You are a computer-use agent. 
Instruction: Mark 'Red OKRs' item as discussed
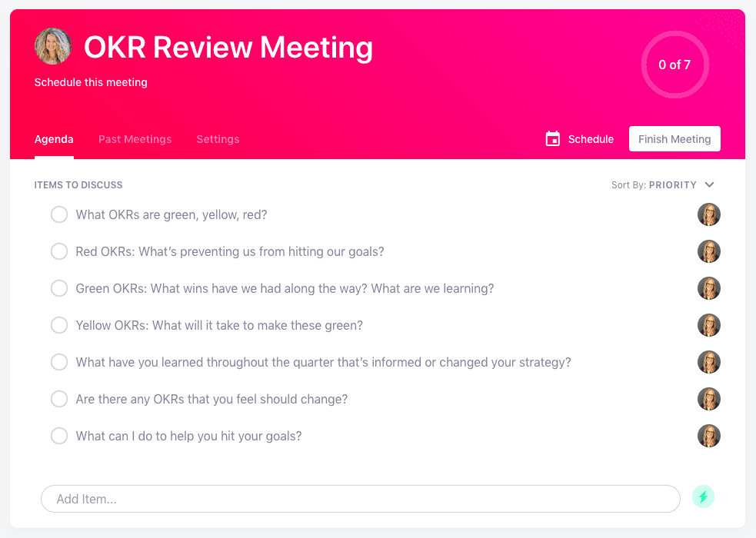point(59,251)
